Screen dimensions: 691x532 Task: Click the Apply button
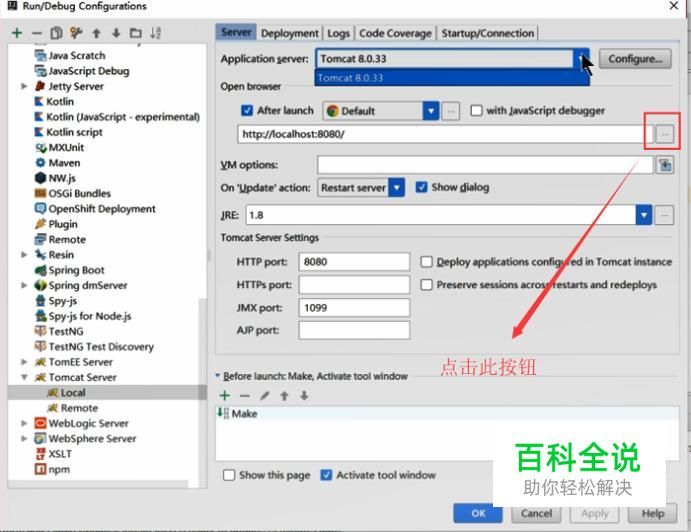594,513
